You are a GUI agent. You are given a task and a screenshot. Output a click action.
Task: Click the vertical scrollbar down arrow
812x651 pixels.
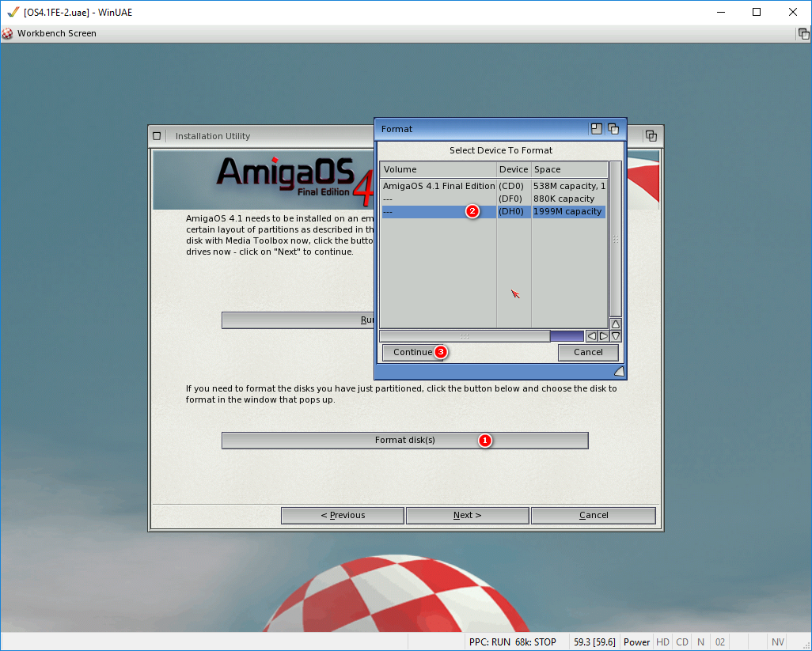click(x=616, y=336)
